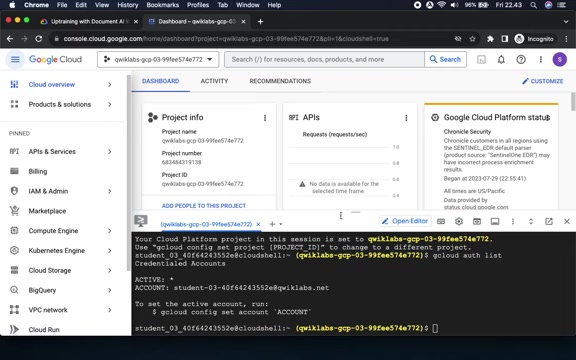The height and width of the screenshot is (360, 576).
Task: Click CUSTOMIZE dashboard button
Action: point(543,81)
